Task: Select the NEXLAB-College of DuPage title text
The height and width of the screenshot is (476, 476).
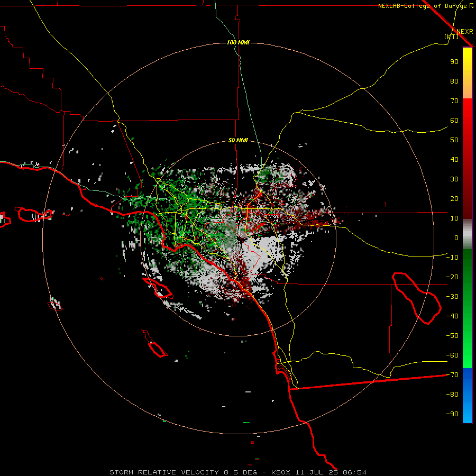Action: pos(422,6)
